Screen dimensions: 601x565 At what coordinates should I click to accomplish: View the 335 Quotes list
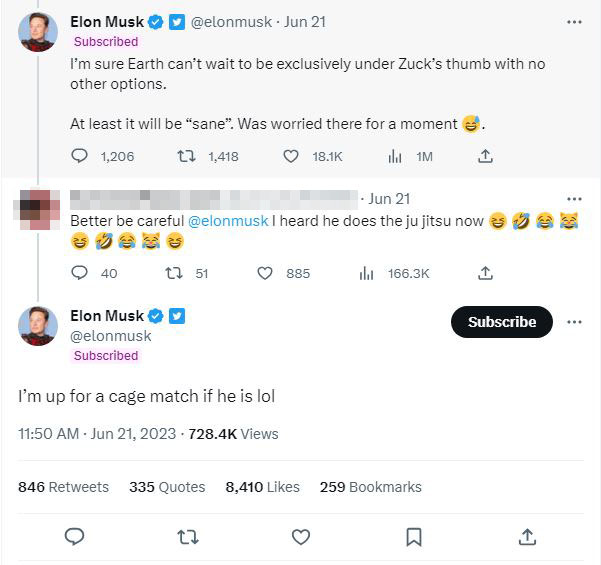[167, 487]
